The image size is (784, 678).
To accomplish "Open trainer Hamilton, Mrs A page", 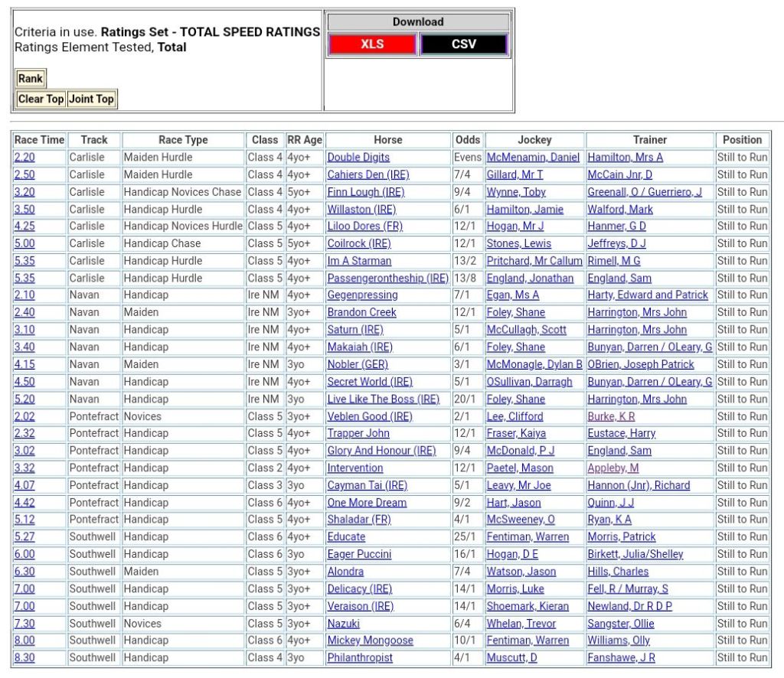I will pos(625,157).
